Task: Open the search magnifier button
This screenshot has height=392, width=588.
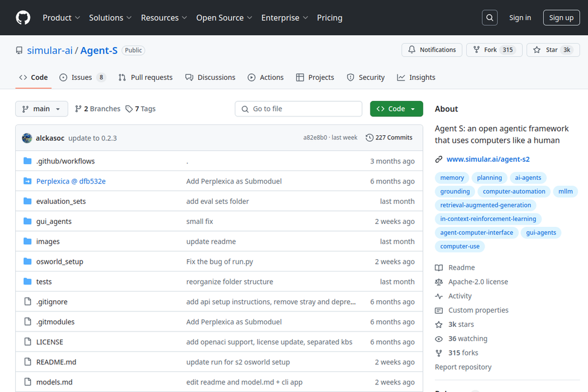Action: [x=489, y=18]
